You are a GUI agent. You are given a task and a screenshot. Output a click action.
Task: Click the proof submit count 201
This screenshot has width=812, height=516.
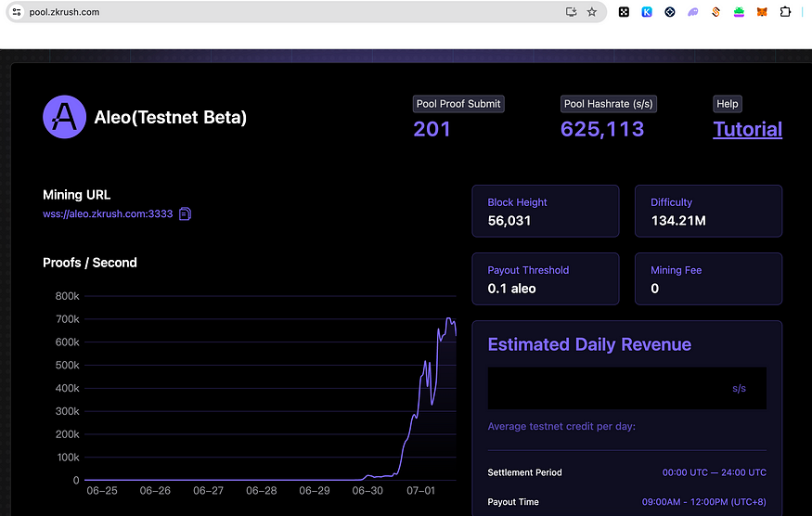[432, 130]
